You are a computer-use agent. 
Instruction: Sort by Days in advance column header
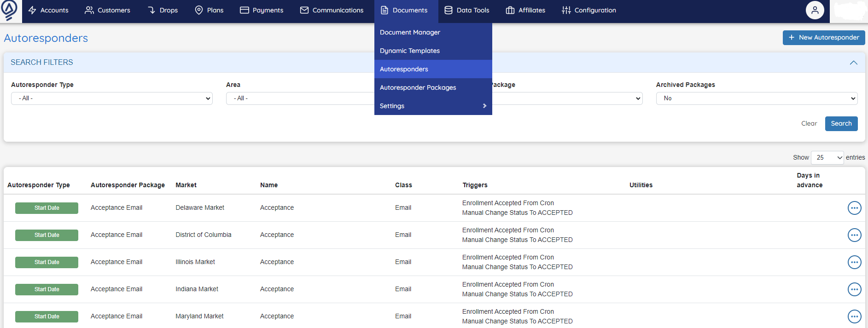(810, 180)
